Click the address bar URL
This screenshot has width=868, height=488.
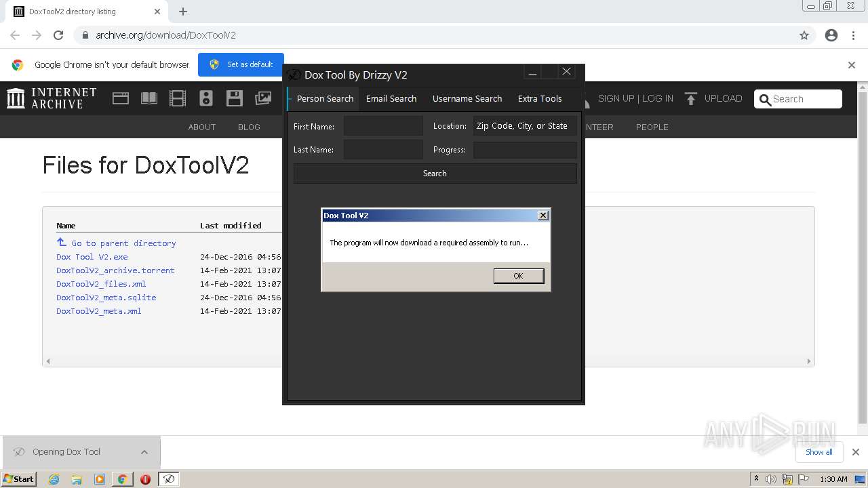coord(165,35)
